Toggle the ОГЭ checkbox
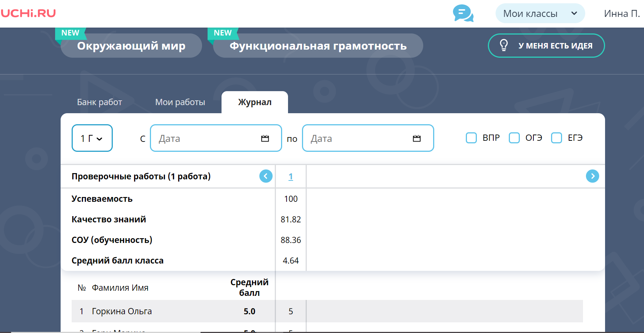The height and width of the screenshot is (333, 644). (x=514, y=138)
